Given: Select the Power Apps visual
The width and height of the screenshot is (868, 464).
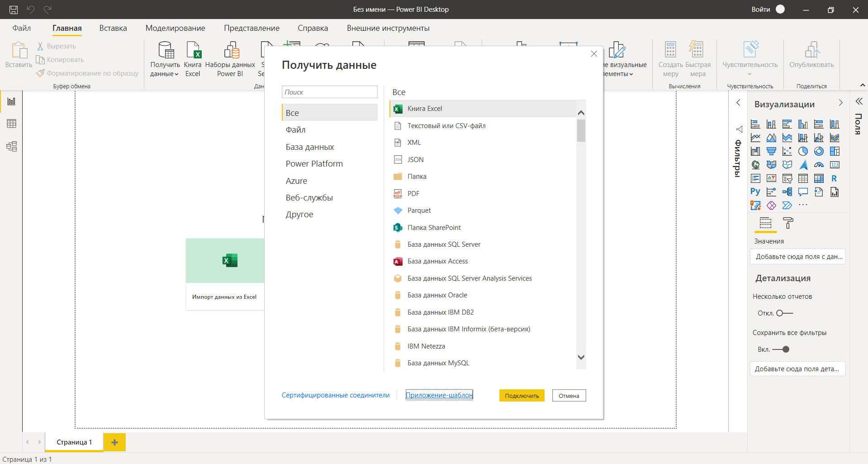Looking at the screenshot, I should tap(771, 206).
